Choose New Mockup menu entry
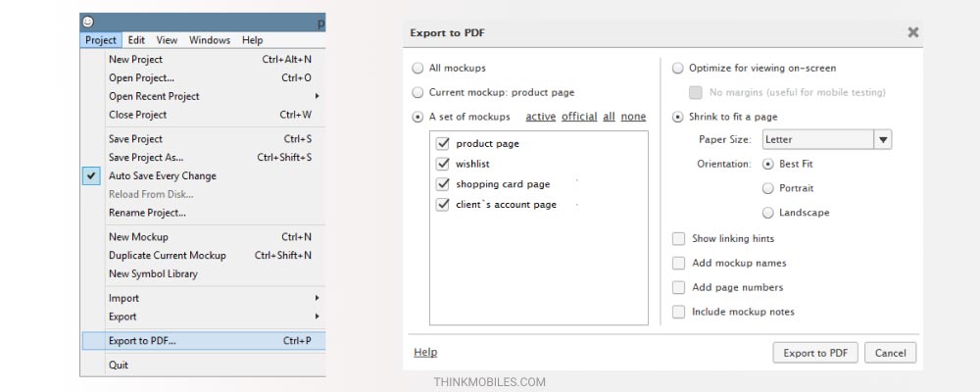This screenshot has height=392, width=980. [x=204, y=237]
